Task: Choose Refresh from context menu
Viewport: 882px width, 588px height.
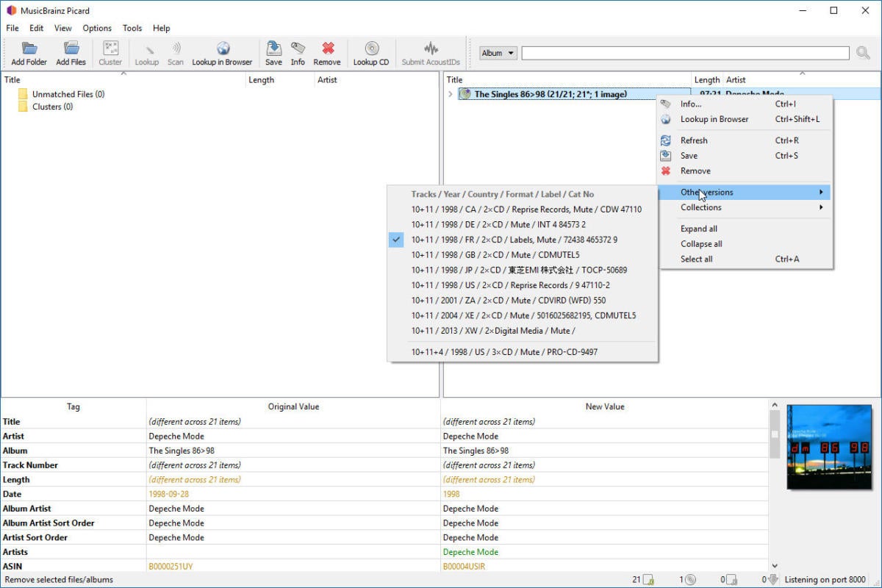Action: point(745,140)
